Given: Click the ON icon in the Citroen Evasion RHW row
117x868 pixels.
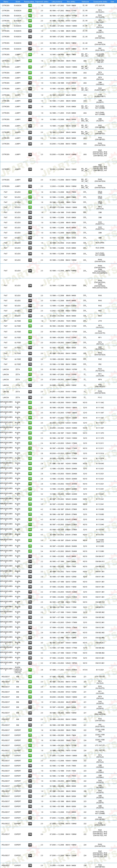Looking at the screenshot, I should click(x=30, y=43).
